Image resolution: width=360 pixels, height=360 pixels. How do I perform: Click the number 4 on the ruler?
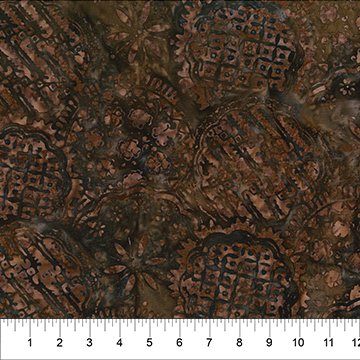(119, 343)
